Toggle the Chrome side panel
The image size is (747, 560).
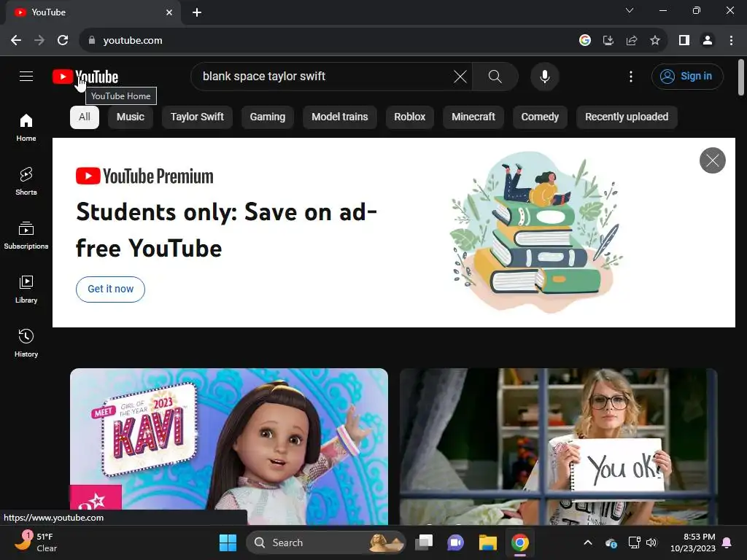pos(684,41)
